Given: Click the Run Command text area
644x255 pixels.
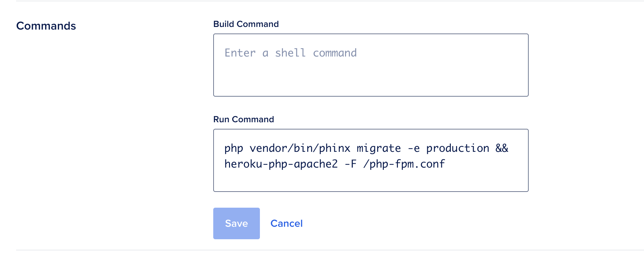Looking at the screenshot, I should pyautogui.click(x=371, y=160).
